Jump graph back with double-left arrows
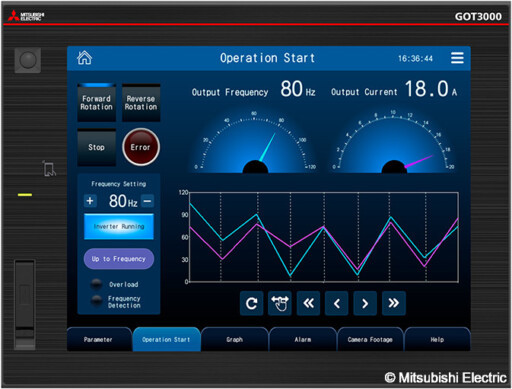This screenshot has height=389, width=512. coord(308,303)
